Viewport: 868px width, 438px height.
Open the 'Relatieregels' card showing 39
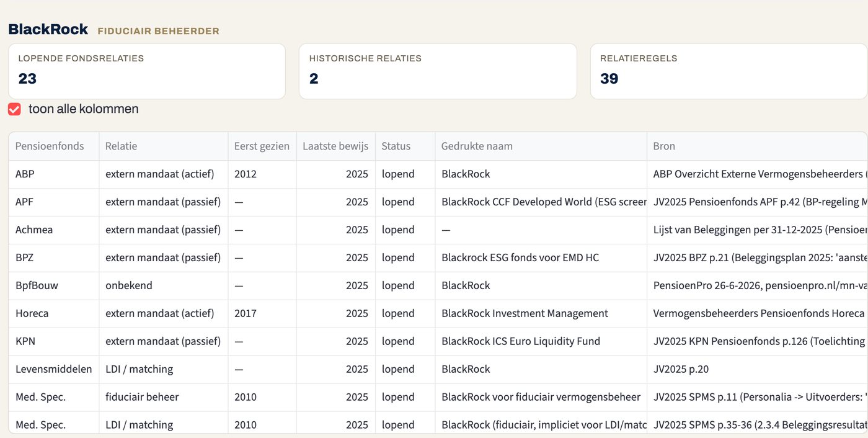[729, 71]
